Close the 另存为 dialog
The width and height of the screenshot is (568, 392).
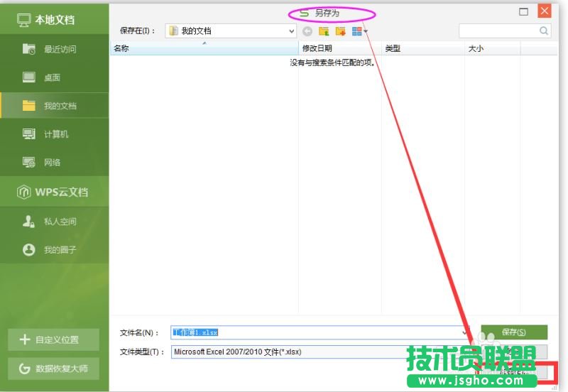click(x=544, y=11)
